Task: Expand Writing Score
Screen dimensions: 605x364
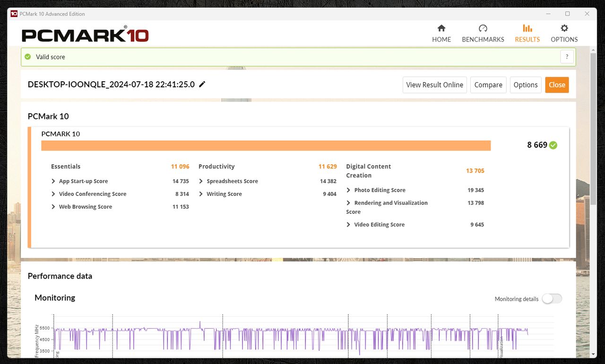Action: pos(201,194)
